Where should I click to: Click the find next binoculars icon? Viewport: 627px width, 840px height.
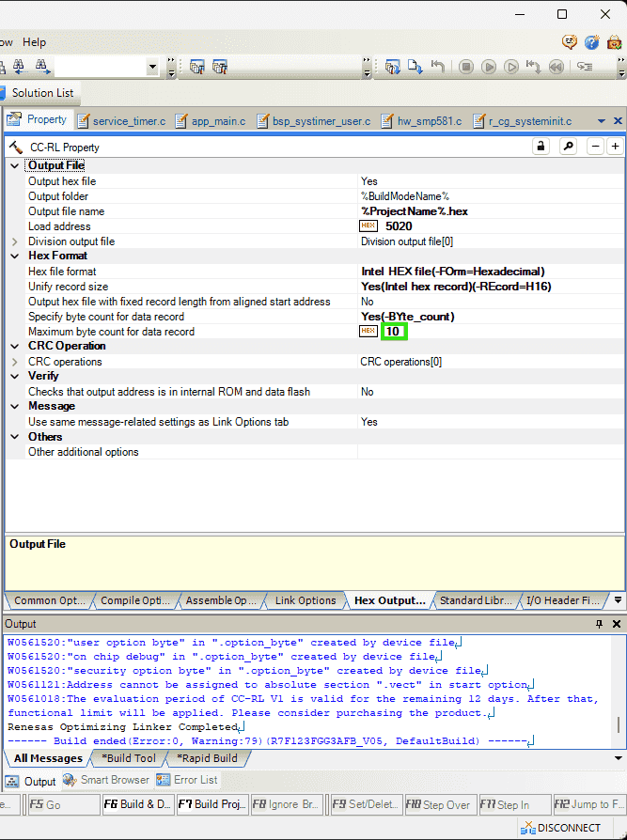42,67
